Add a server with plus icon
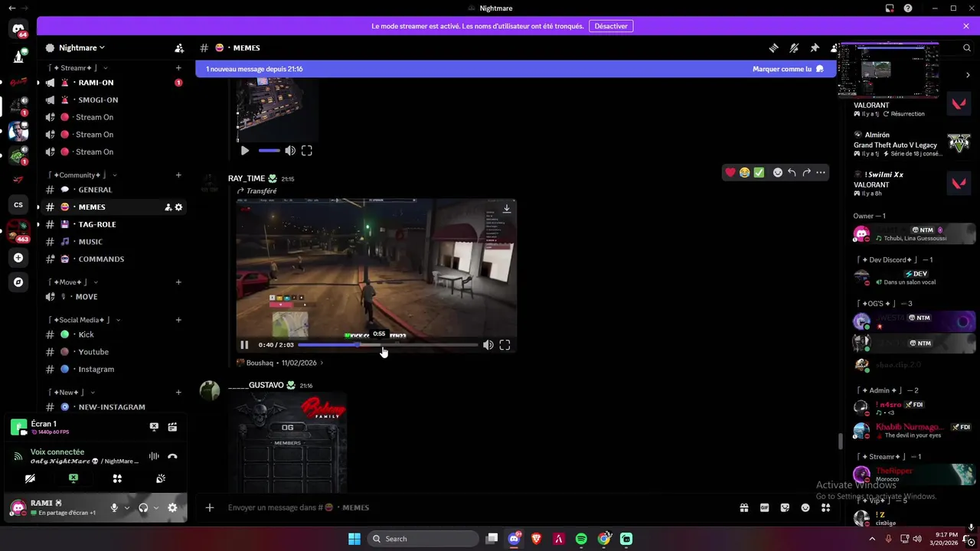Screen dimensions: 980x551 click(x=18, y=258)
